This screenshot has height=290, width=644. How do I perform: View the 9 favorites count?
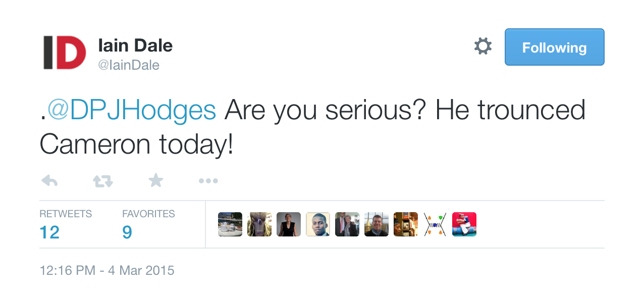click(127, 232)
